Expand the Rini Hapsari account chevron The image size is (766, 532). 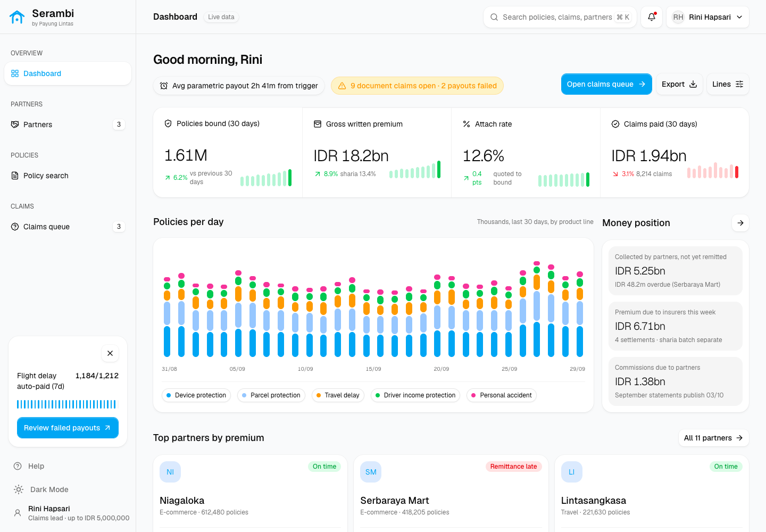(x=739, y=17)
